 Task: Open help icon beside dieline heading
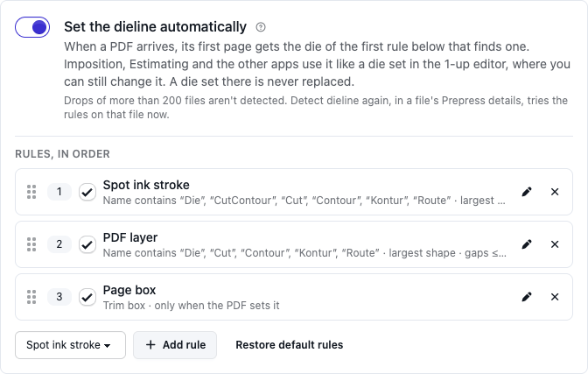click(x=261, y=27)
